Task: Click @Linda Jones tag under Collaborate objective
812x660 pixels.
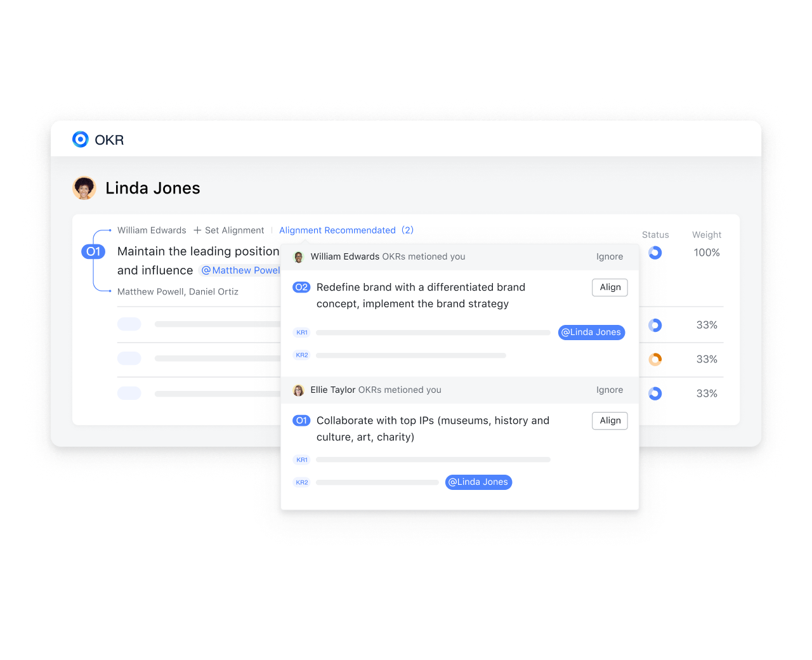Action: (x=478, y=482)
